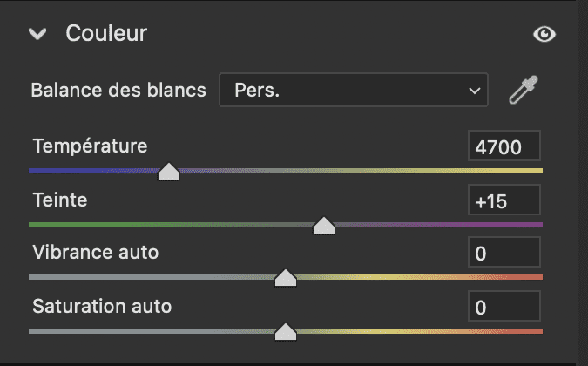The image size is (588, 366).
Task: Click the Température value field 4700
Action: [504, 146]
